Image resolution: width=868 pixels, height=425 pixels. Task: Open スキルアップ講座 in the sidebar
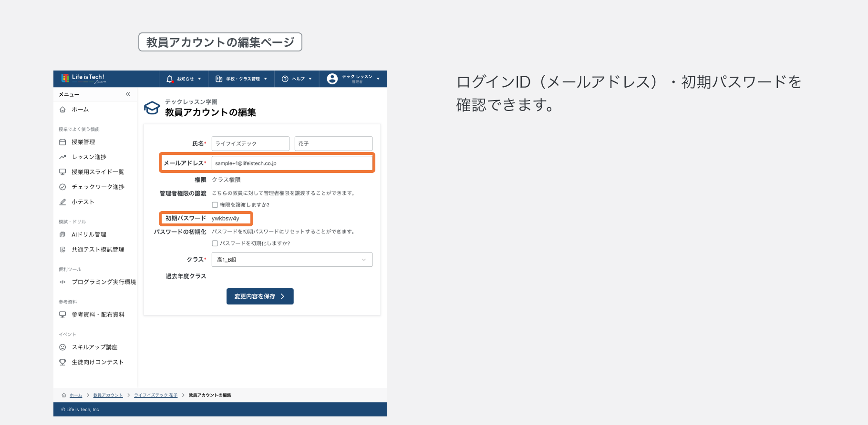coord(94,347)
